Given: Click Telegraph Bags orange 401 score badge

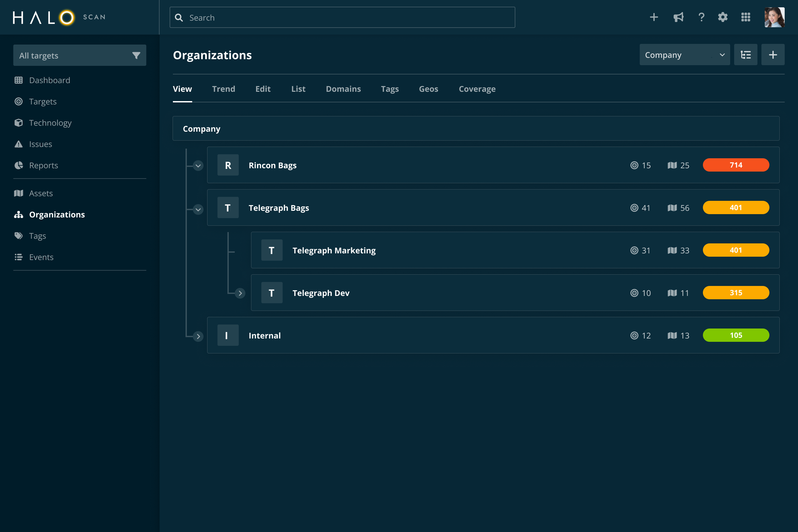Looking at the screenshot, I should pos(736,207).
